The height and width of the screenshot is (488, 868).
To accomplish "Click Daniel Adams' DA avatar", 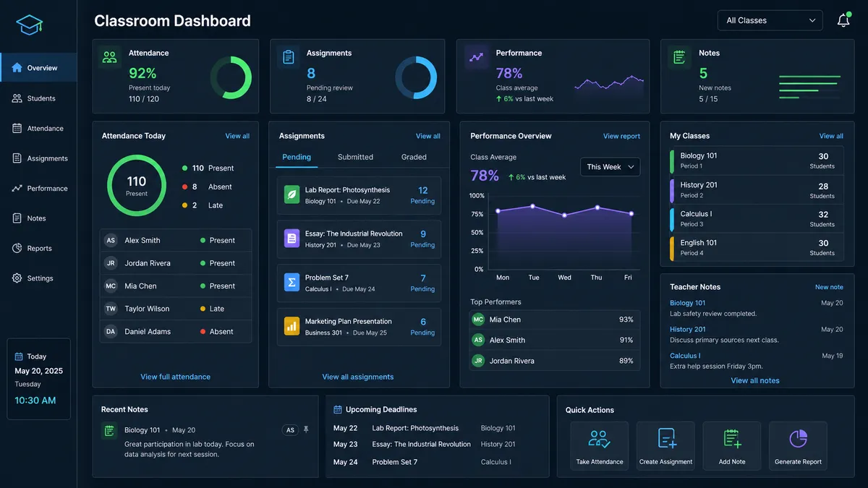I will pos(111,332).
